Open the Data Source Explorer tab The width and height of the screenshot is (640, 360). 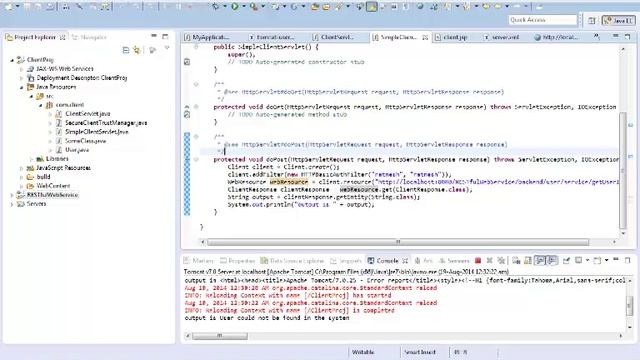click(x=292, y=260)
